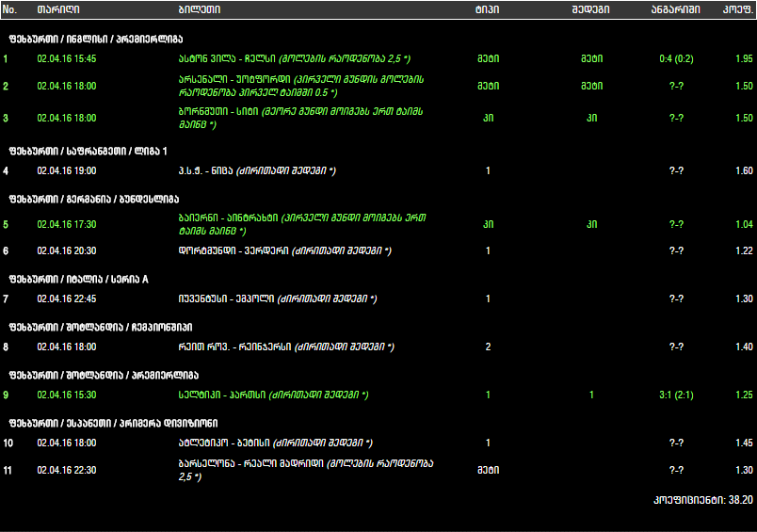Click date '02.04.16 15:45'
Viewport: 757px width, 532px height.
point(67,59)
